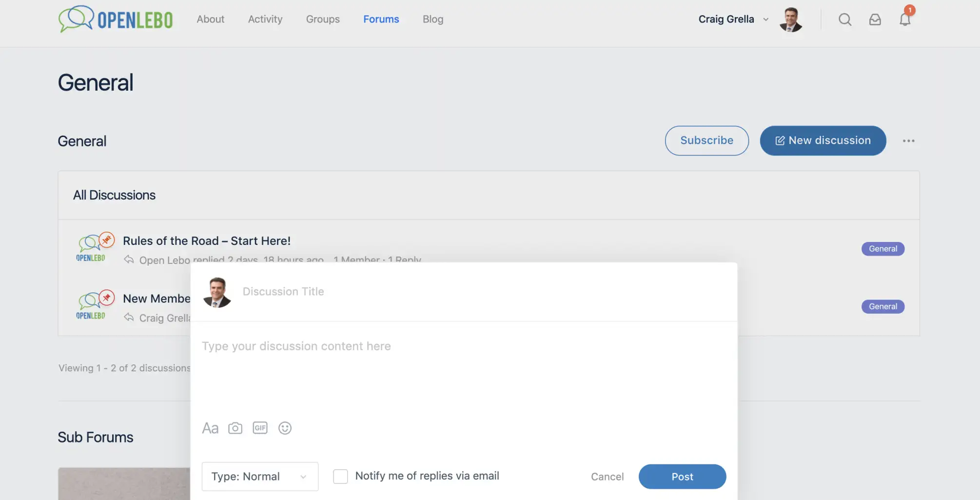Expand the Craig Grella account dropdown arrow

pyautogui.click(x=766, y=20)
